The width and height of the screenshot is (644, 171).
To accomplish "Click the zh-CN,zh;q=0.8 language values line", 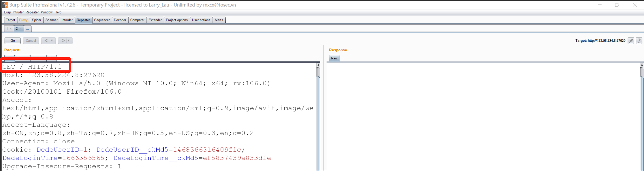I will pyautogui.click(x=128, y=133).
